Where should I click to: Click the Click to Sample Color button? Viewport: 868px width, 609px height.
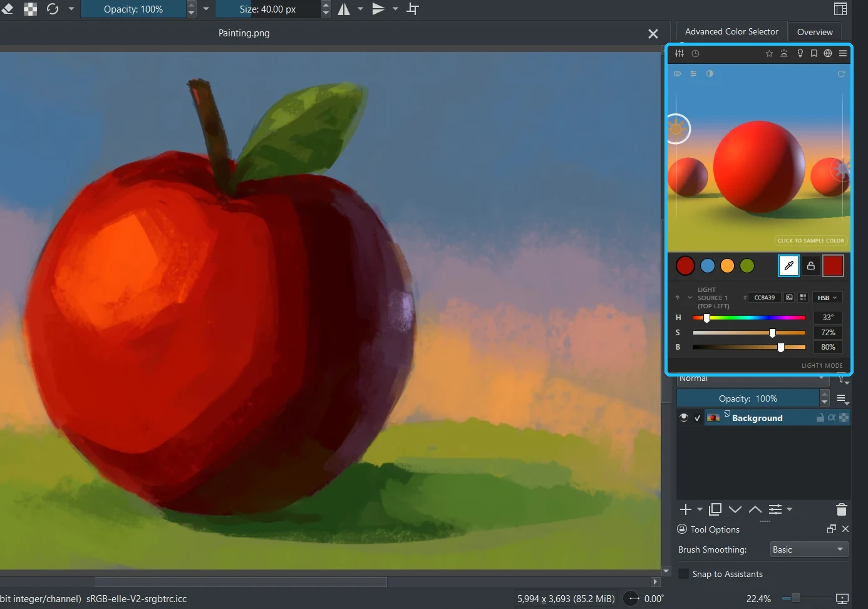pos(810,241)
